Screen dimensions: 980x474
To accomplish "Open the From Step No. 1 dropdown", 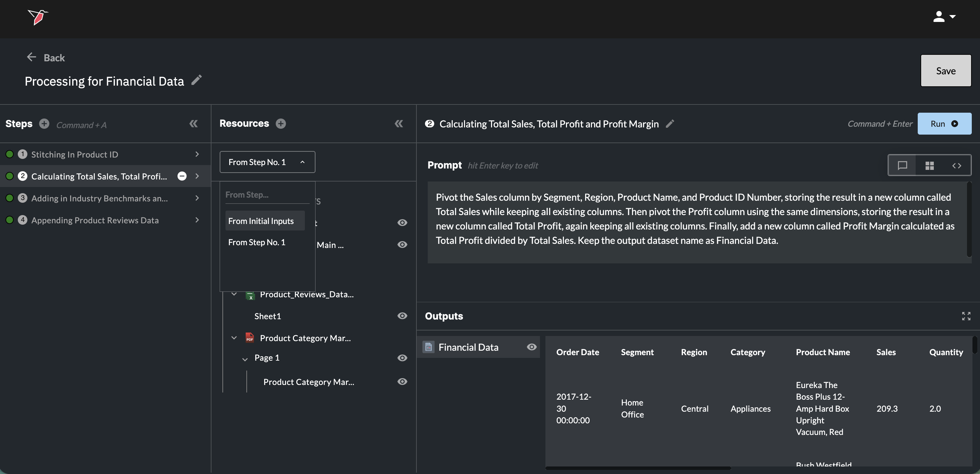I will tap(267, 162).
